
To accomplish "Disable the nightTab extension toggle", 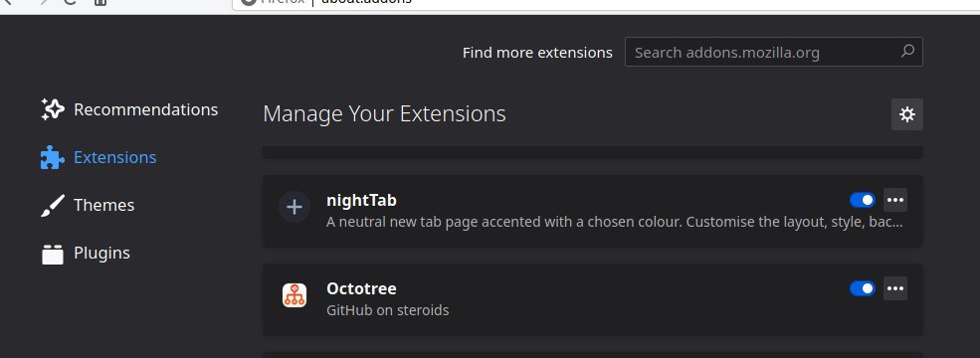I will tap(863, 200).
